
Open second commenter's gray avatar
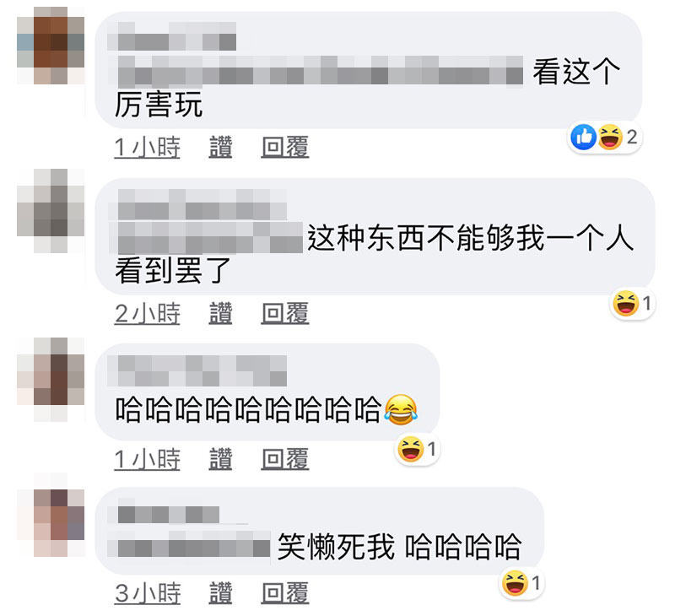pyautogui.click(x=51, y=211)
